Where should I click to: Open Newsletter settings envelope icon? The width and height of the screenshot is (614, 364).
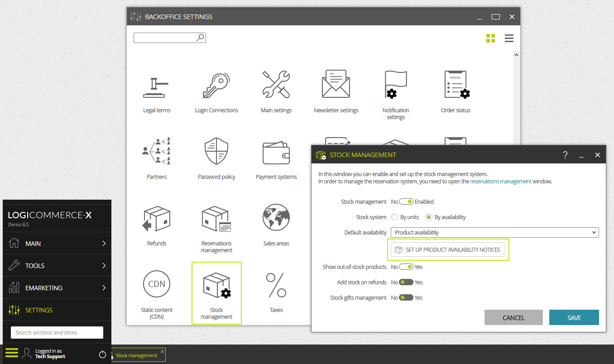336,84
